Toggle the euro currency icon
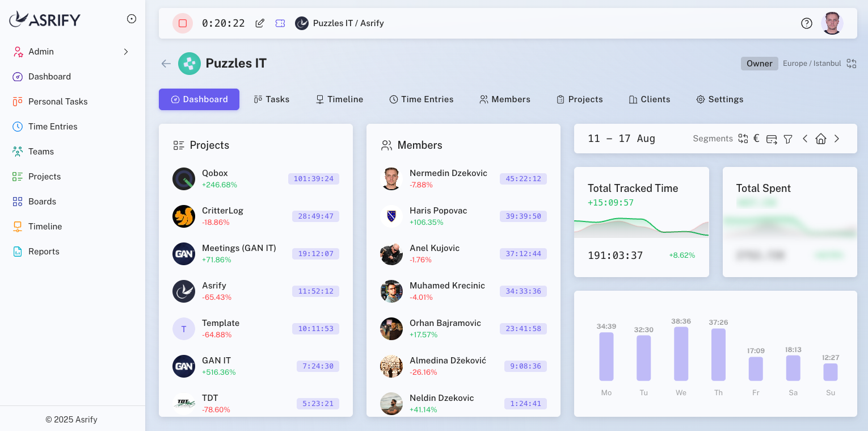Image resolution: width=868 pixels, height=431 pixels. [756, 139]
